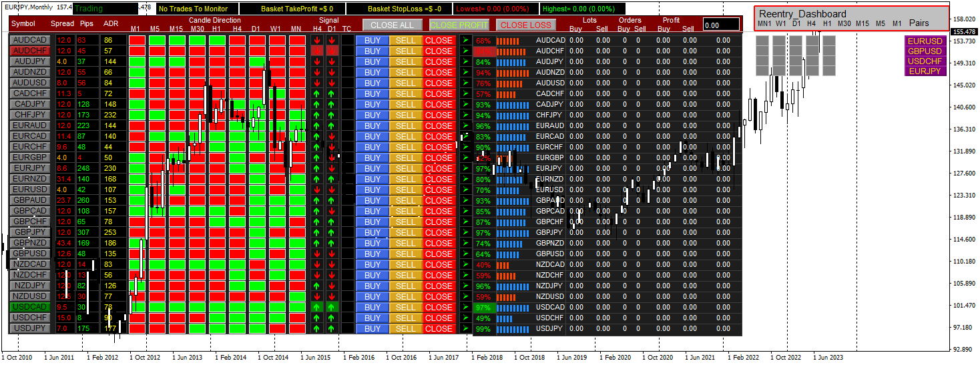Click SELL in the EURUSD row

[406, 190]
